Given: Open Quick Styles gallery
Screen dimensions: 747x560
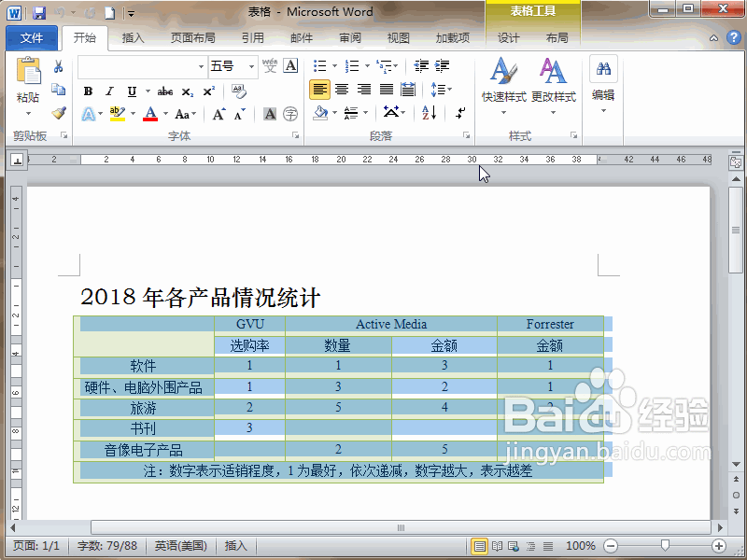Looking at the screenshot, I should 503,85.
